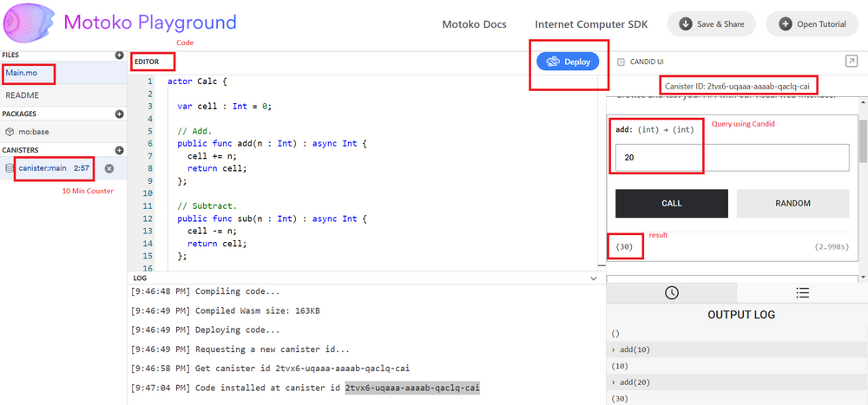Open Candid UI in new window
The width and height of the screenshot is (868, 405).
(x=851, y=62)
